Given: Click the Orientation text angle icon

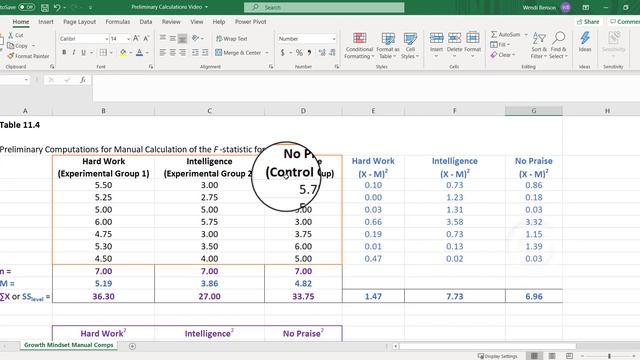Looking at the screenshot, I should point(196,38).
